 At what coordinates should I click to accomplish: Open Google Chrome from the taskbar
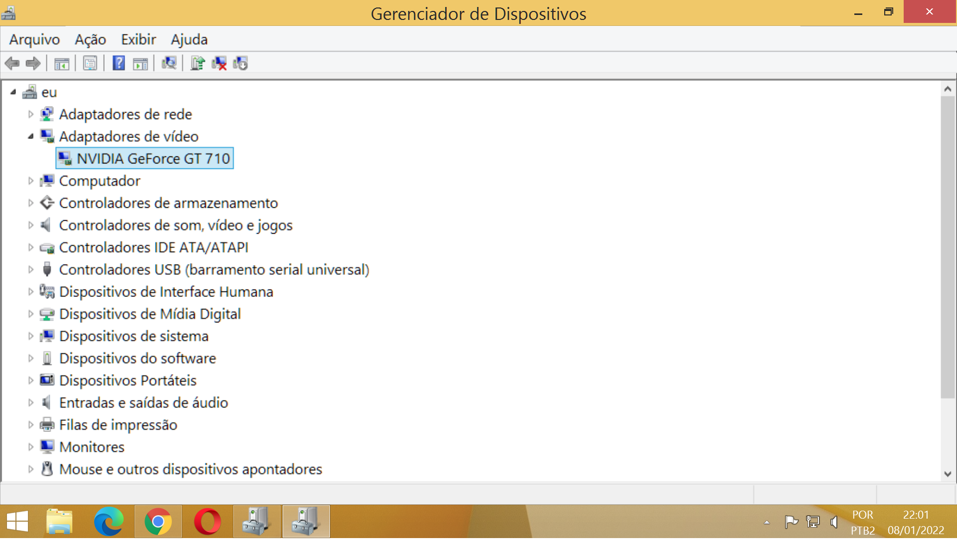click(158, 522)
